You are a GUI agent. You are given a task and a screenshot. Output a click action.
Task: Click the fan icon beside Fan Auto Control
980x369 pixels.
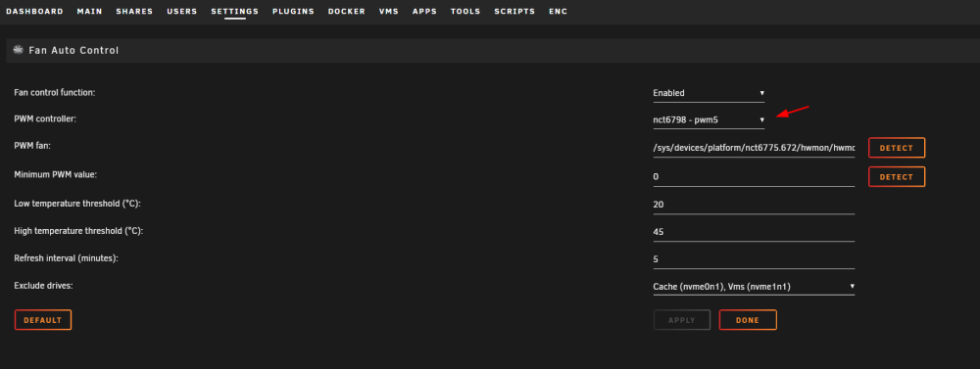point(18,50)
